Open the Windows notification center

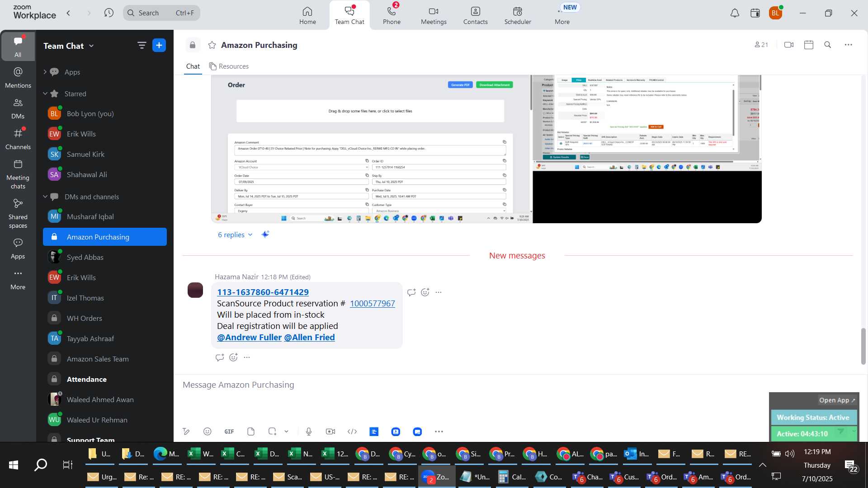click(851, 466)
